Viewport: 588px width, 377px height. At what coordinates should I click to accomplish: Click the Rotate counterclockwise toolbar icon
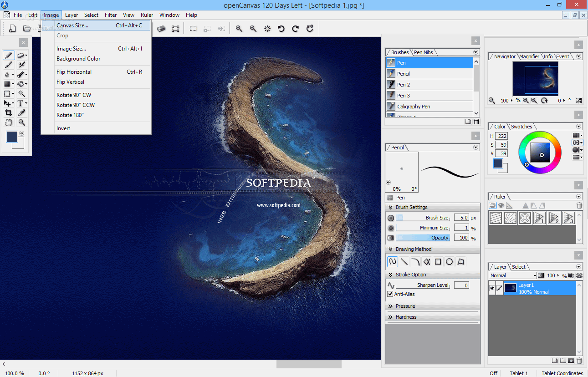281,29
